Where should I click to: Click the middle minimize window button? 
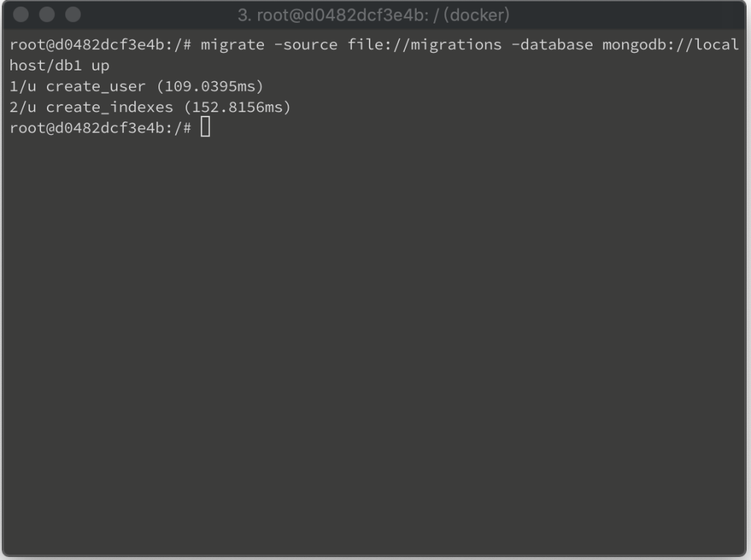(47, 15)
